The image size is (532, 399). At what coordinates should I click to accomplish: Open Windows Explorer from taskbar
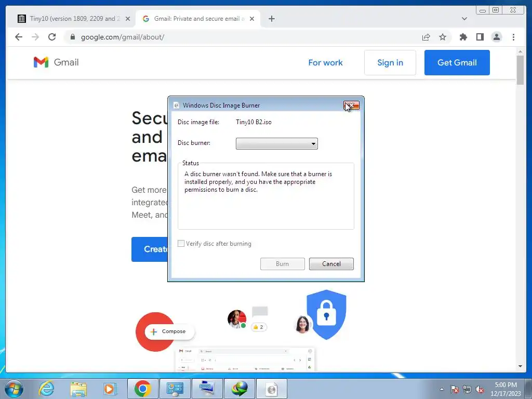78,389
